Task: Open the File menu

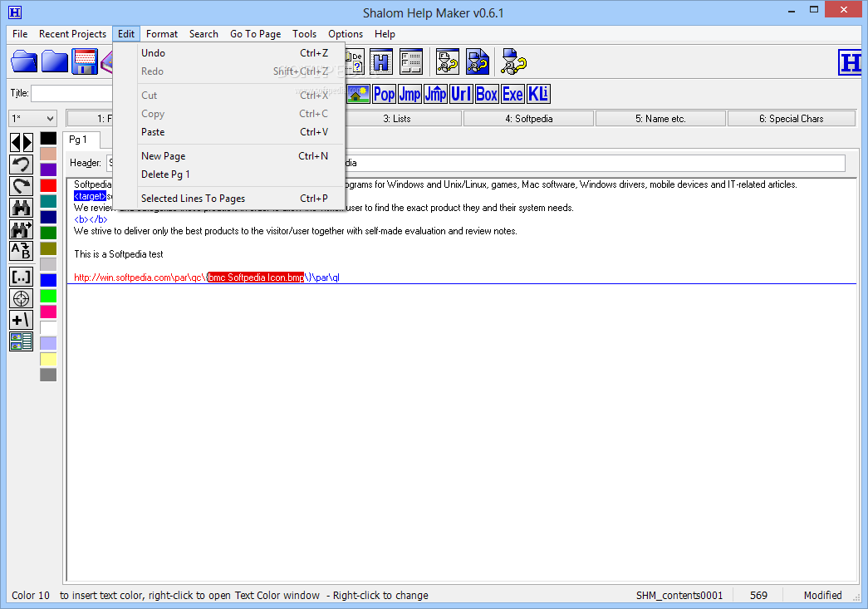Action: (20, 34)
